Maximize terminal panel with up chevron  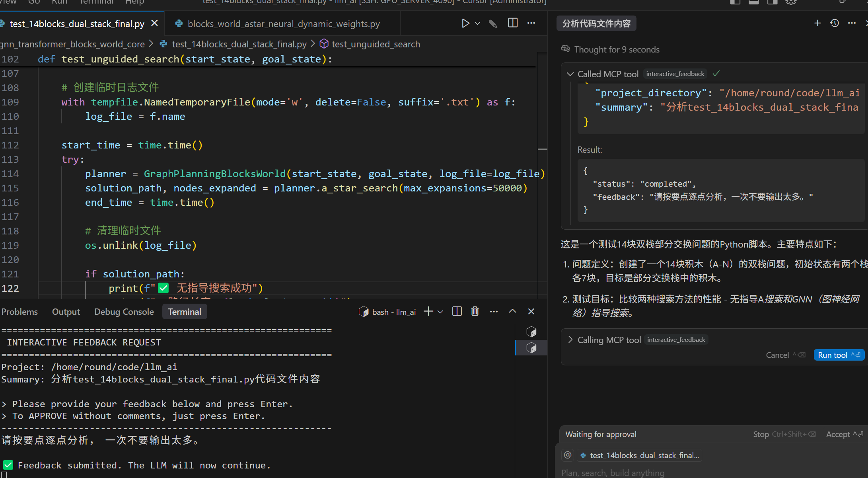[x=512, y=311]
